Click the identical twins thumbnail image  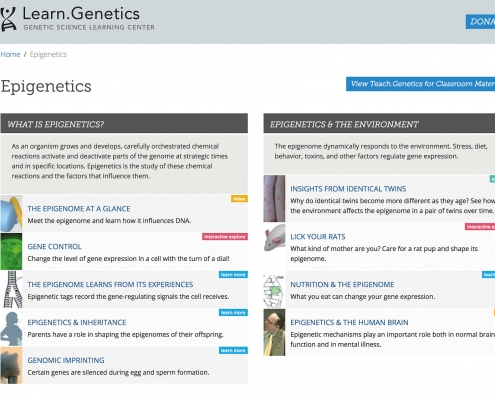274,199
